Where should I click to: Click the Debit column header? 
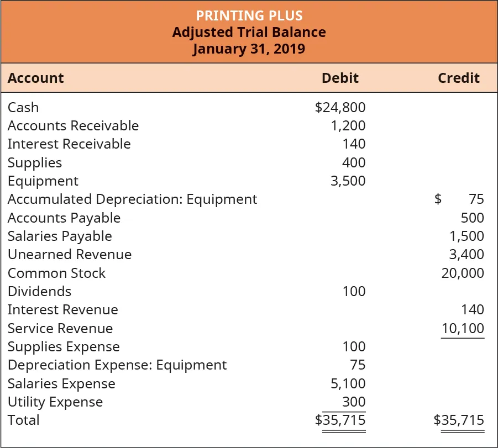click(340, 78)
